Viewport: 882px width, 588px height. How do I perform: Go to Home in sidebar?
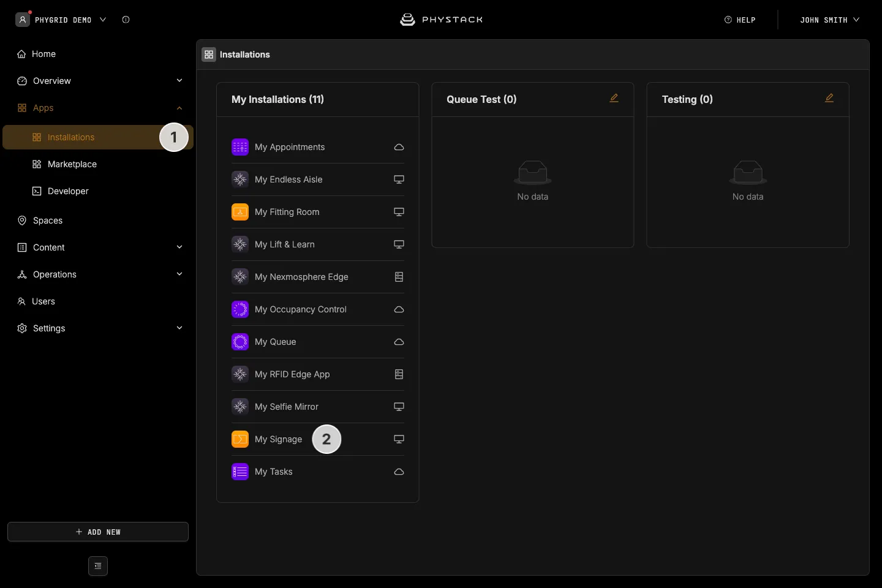tap(98, 54)
